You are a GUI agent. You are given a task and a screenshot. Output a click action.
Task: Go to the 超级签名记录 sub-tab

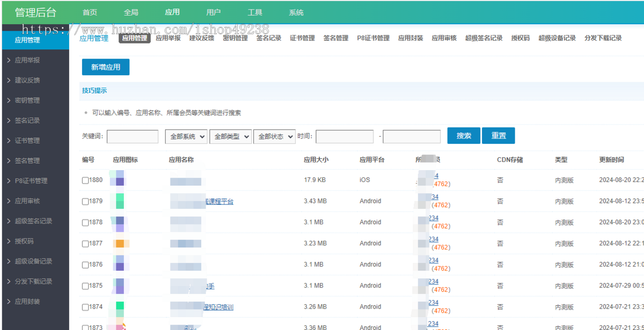pos(484,38)
